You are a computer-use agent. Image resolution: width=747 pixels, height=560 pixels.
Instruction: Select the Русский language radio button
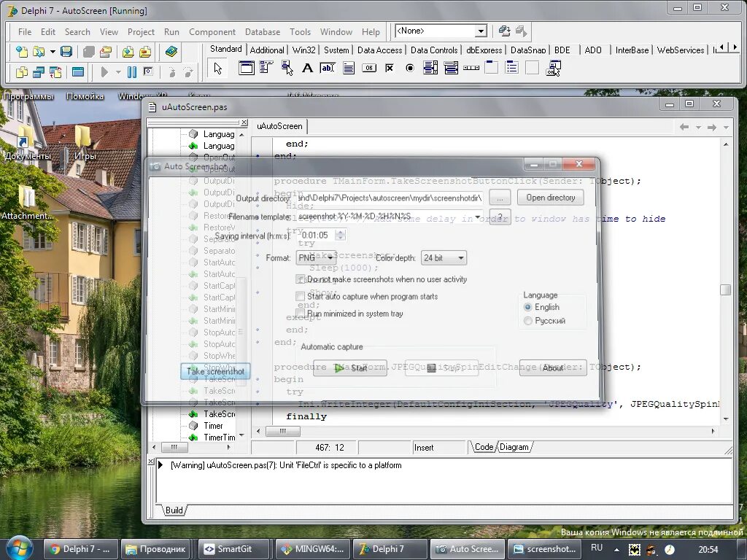tap(528, 321)
